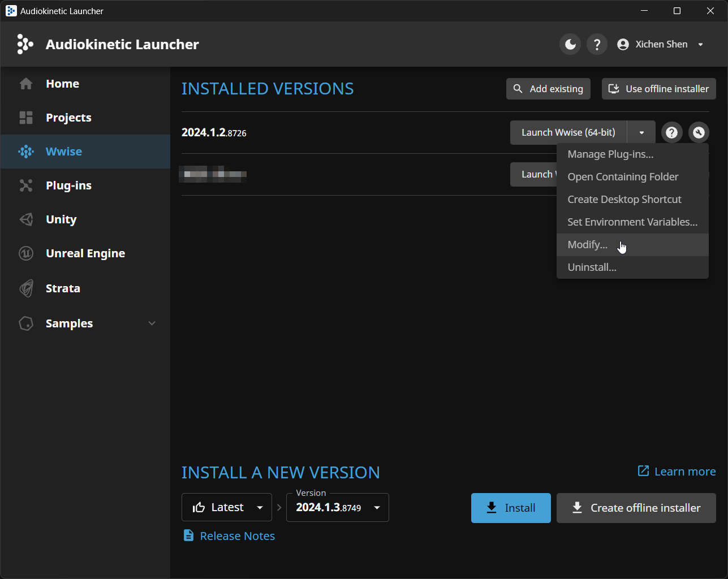Click Add existing button

548,89
